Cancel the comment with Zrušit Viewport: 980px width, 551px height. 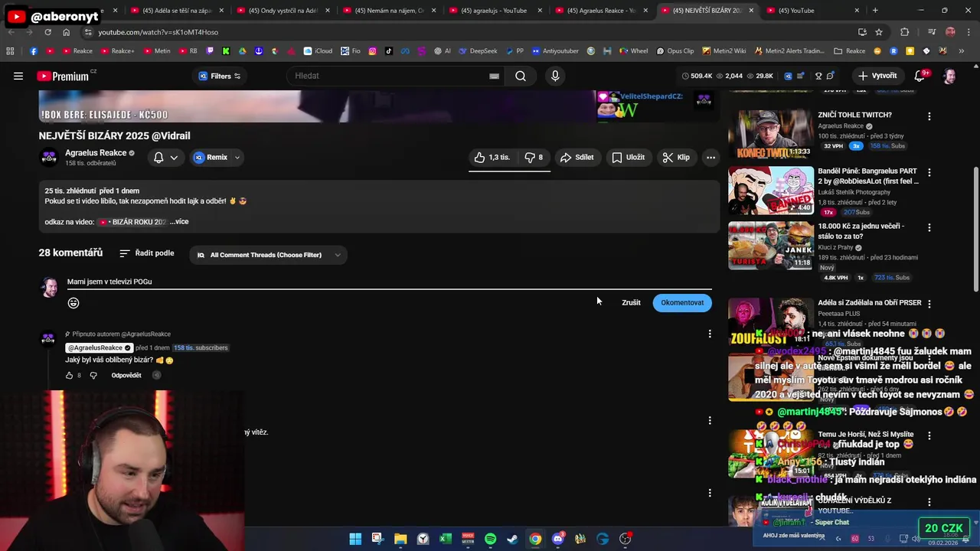click(631, 303)
